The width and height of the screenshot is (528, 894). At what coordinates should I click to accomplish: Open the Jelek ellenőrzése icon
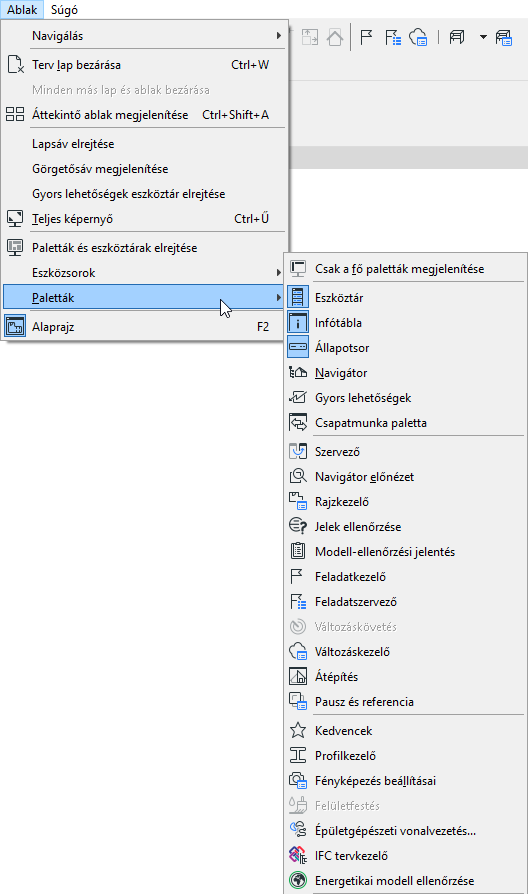point(298,526)
